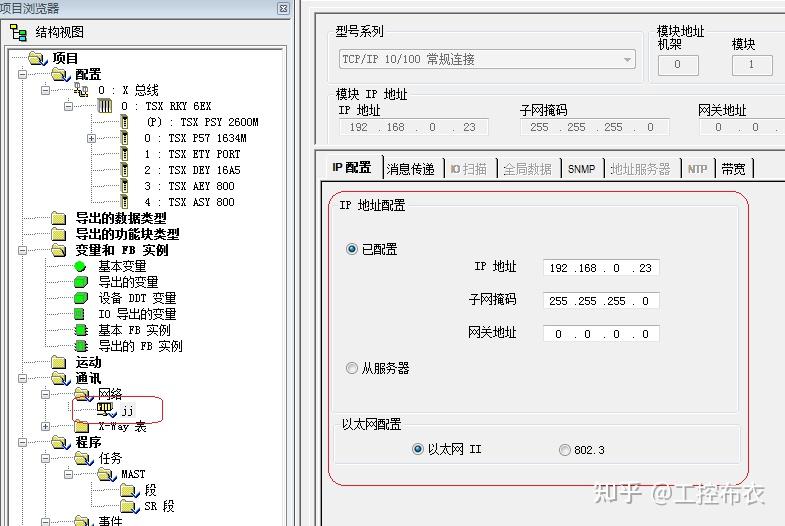Viewport: 785px width, 526px height.
Task: Click the 基本变量 green circle icon
Action: (80, 266)
